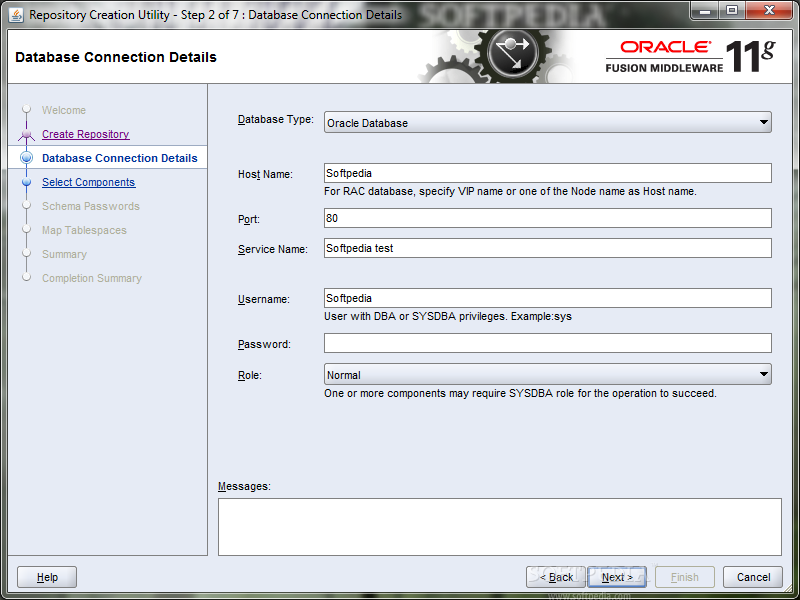Click the Database Connection Details step bullet
The height and width of the screenshot is (600, 800).
tap(27, 158)
